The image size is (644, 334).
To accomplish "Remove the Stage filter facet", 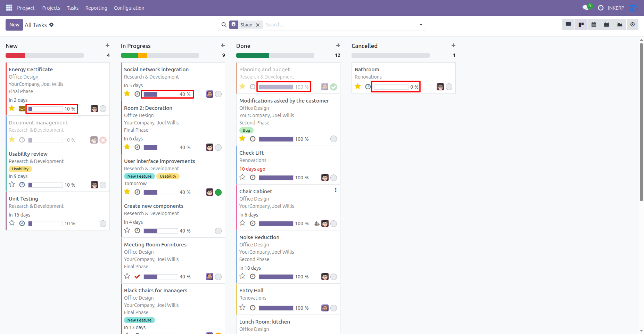I will click(x=258, y=25).
